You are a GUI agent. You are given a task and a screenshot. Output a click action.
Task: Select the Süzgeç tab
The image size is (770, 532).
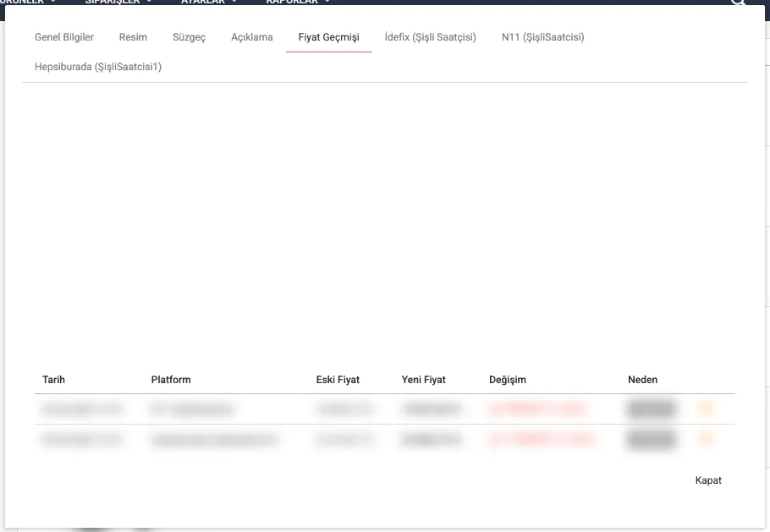(x=189, y=37)
